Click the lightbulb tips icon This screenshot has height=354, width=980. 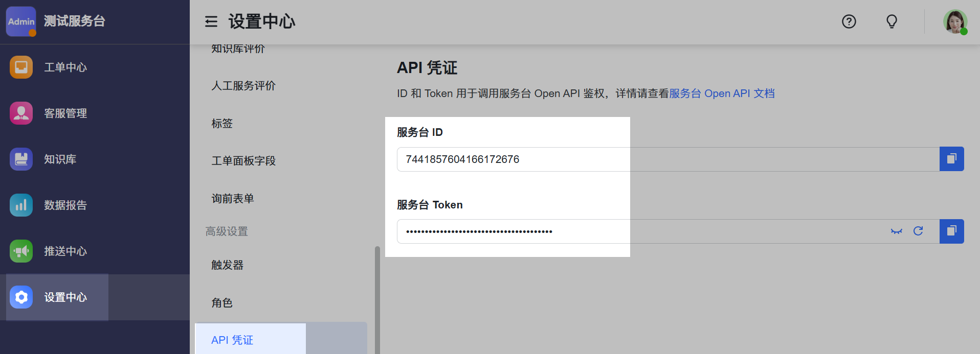(x=892, y=21)
